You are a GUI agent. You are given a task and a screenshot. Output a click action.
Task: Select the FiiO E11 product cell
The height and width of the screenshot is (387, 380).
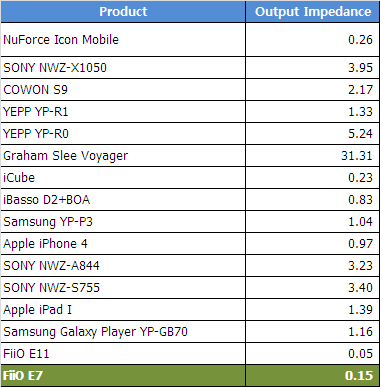point(123,354)
